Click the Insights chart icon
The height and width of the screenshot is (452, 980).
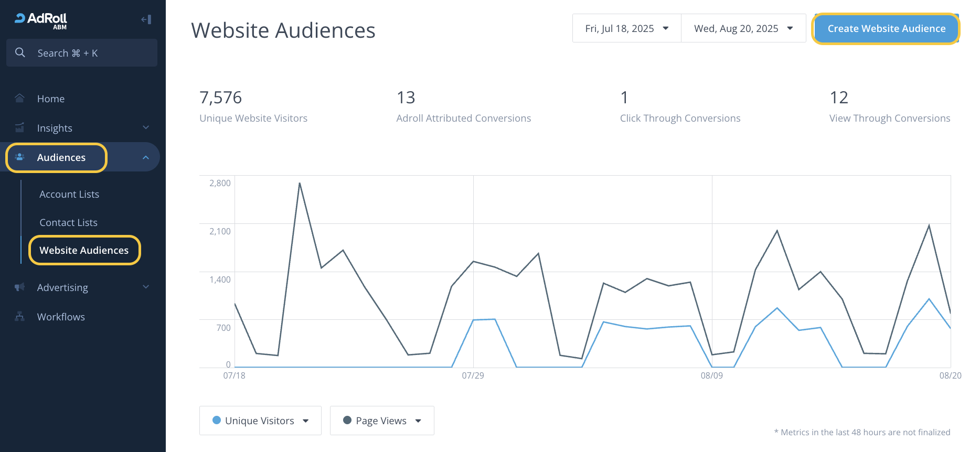click(x=20, y=128)
